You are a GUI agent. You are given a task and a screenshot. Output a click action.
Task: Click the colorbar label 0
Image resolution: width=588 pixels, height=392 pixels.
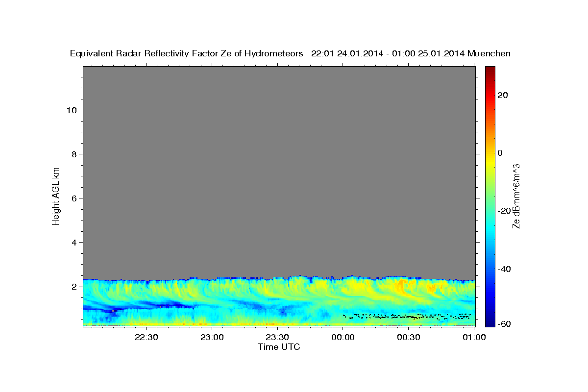(500, 153)
